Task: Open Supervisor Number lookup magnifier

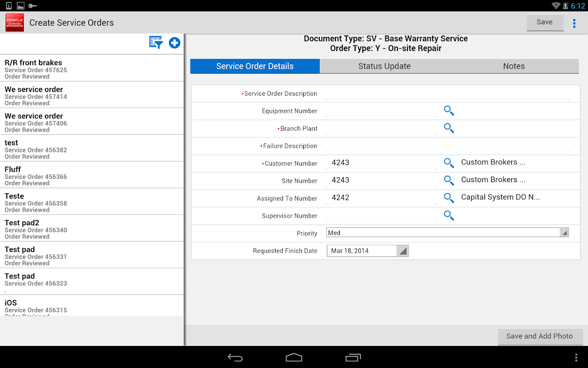Action: click(x=449, y=215)
